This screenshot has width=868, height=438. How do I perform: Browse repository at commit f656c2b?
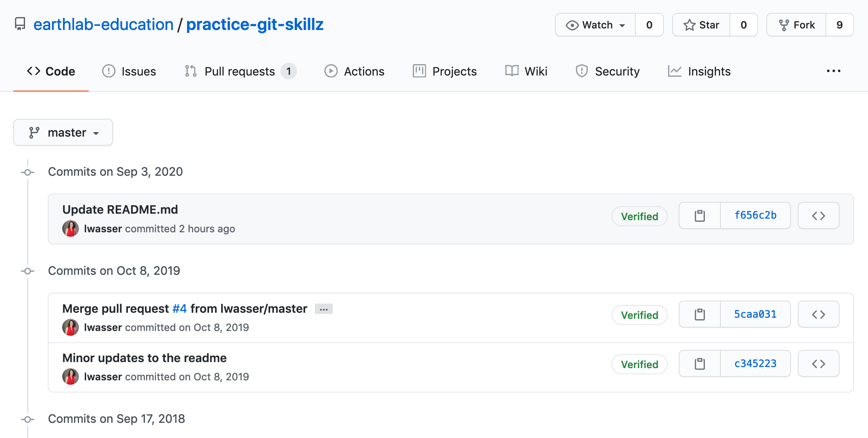819,216
